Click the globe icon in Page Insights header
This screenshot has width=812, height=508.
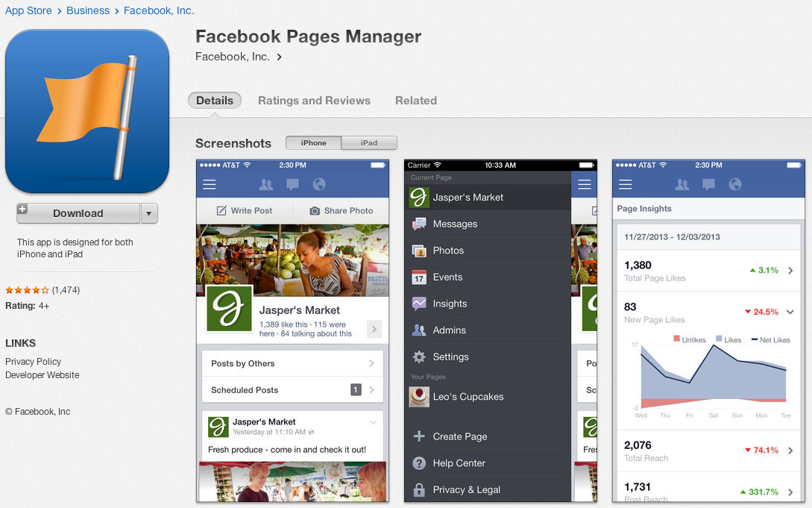pyautogui.click(x=735, y=184)
